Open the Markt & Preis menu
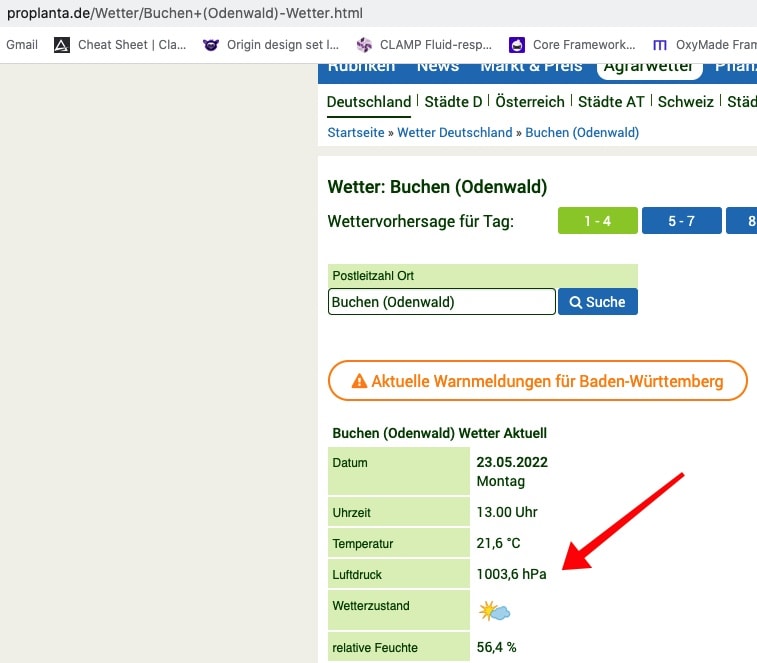Viewport: 757px width, 663px height. coord(530,67)
